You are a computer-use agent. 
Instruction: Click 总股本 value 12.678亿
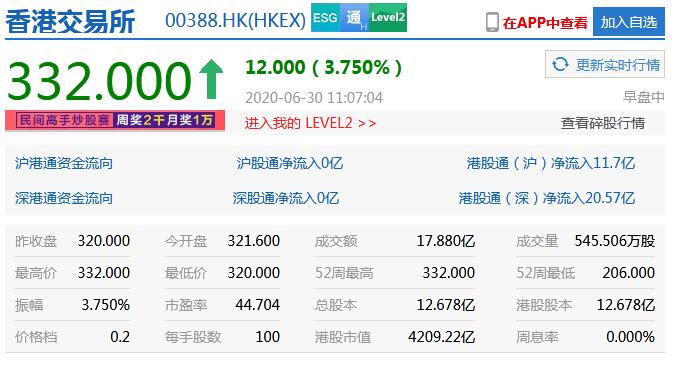[446, 305]
